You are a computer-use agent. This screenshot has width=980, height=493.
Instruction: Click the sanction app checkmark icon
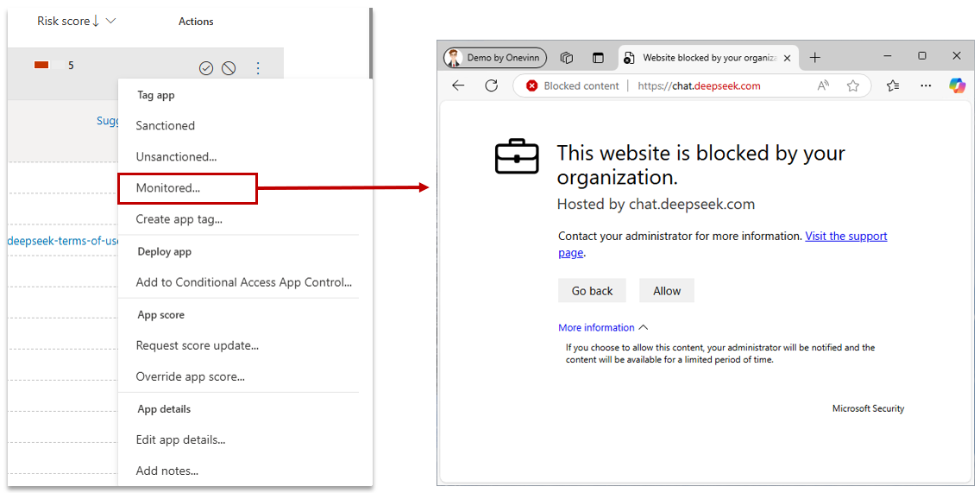click(x=206, y=68)
